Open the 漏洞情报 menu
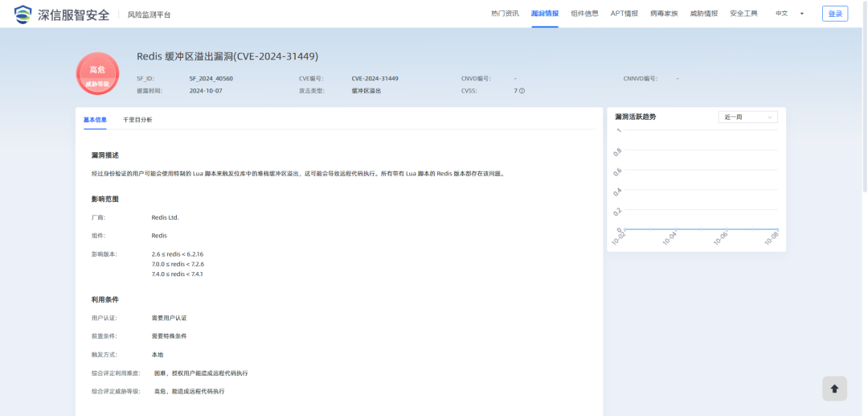Image resolution: width=868 pixels, height=416 pixels. point(545,14)
